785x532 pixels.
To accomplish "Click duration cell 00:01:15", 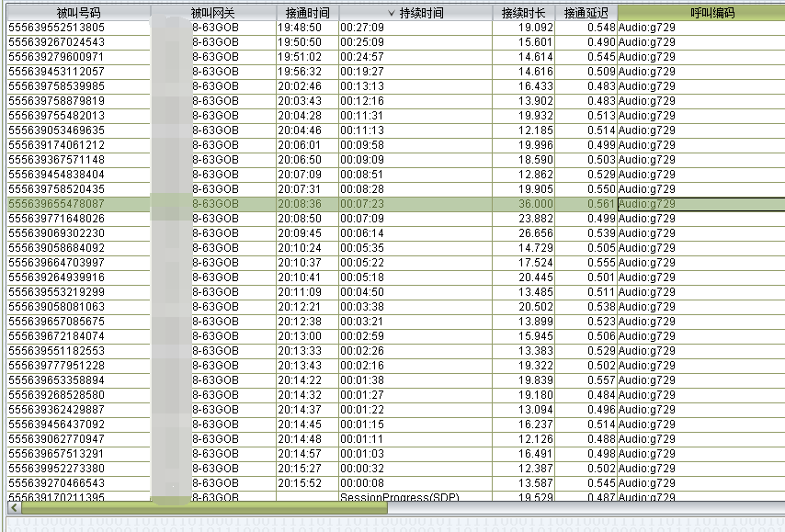I will [362, 424].
